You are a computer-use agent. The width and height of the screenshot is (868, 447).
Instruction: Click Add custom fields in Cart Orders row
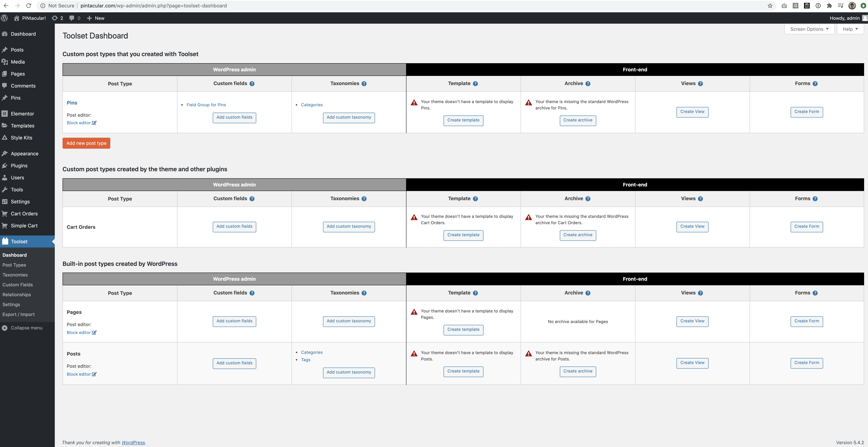(234, 227)
